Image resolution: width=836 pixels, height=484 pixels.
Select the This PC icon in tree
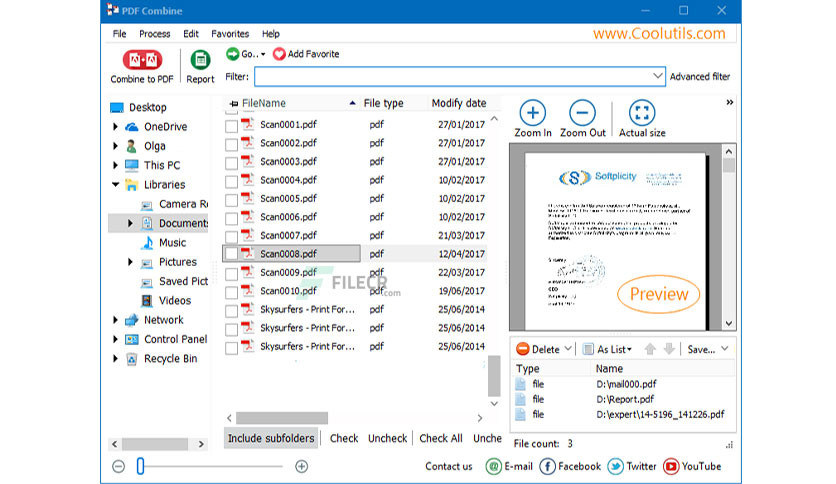coord(132,165)
